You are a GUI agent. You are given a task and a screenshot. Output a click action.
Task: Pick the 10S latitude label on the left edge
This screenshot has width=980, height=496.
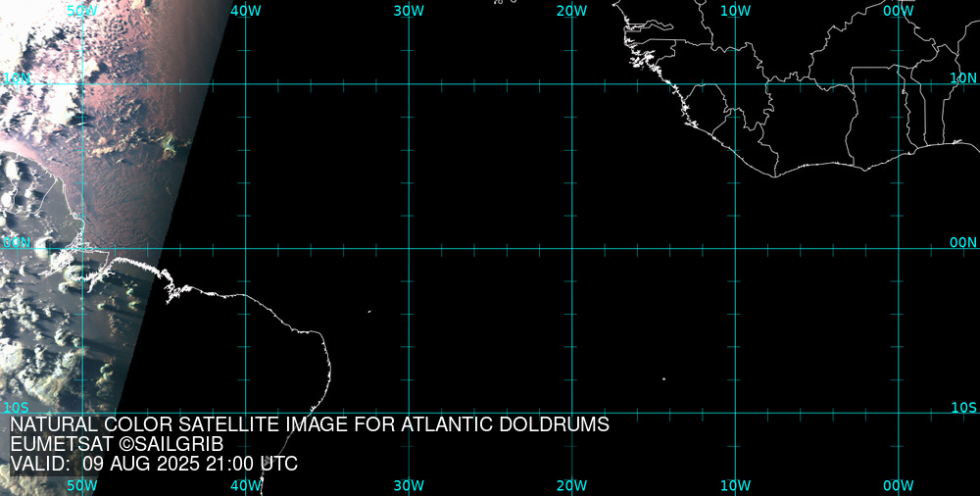tap(17, 408)
